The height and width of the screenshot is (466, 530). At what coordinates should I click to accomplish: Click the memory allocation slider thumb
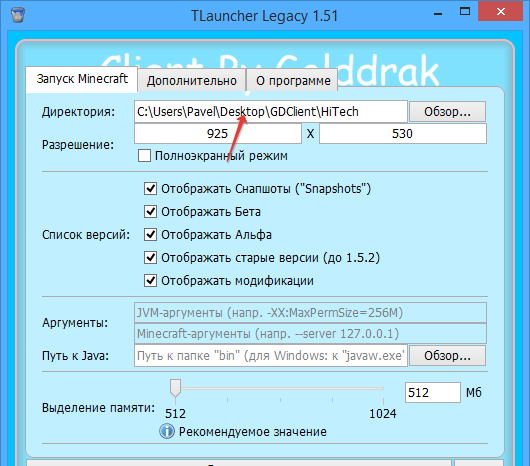(x=175, y=388)
